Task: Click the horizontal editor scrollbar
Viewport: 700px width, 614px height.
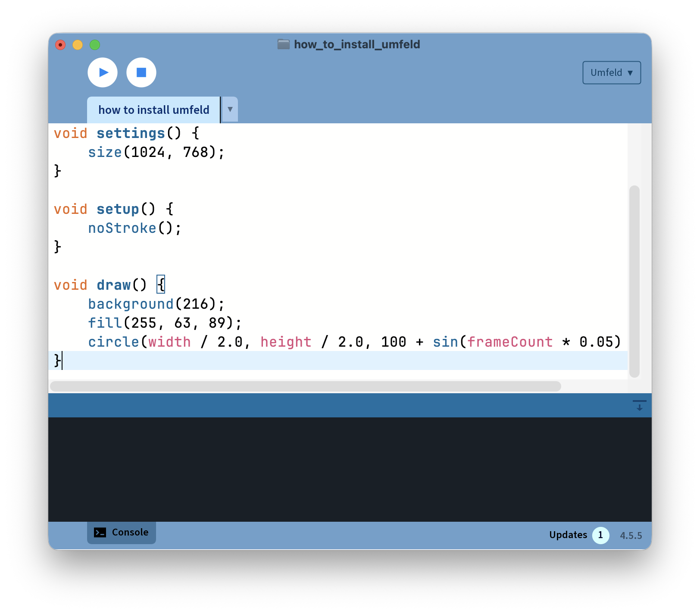Action: tap(305, 386)
